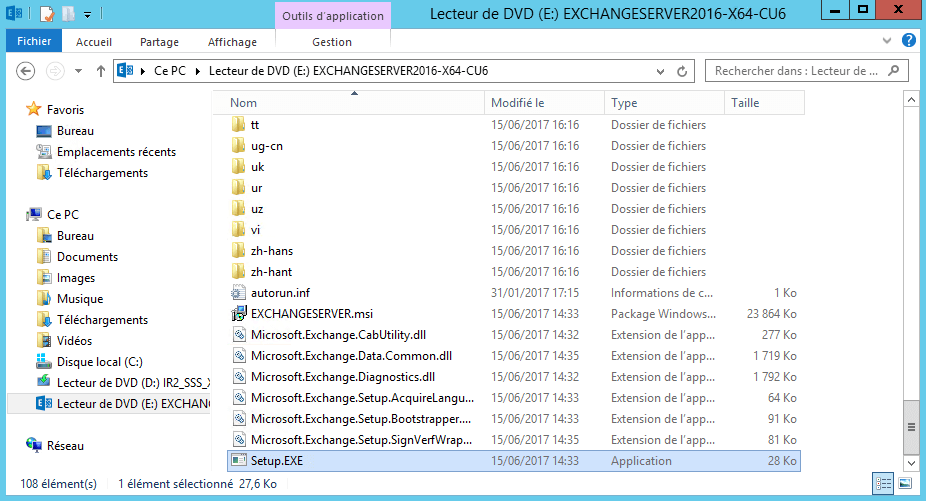
Task: Open the dropdown arrow after Ce PC breadcrumb
Action: click(x=197, y=71)
